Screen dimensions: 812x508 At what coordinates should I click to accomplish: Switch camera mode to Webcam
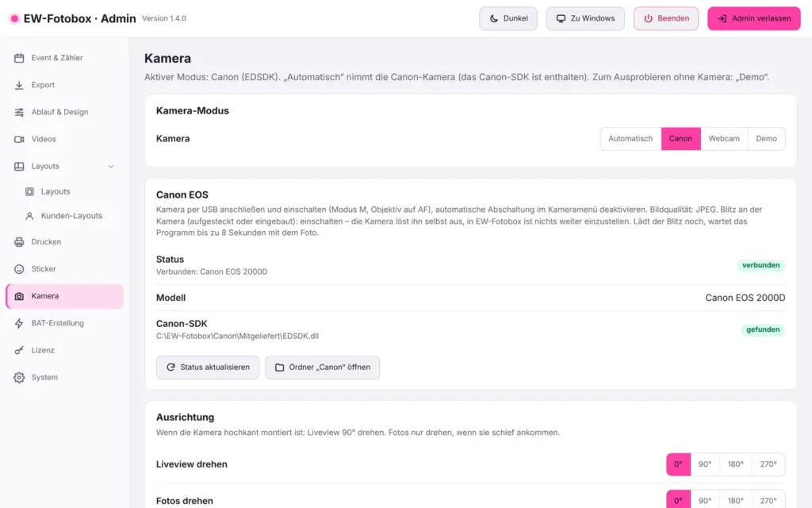click(x=724, y=139)
